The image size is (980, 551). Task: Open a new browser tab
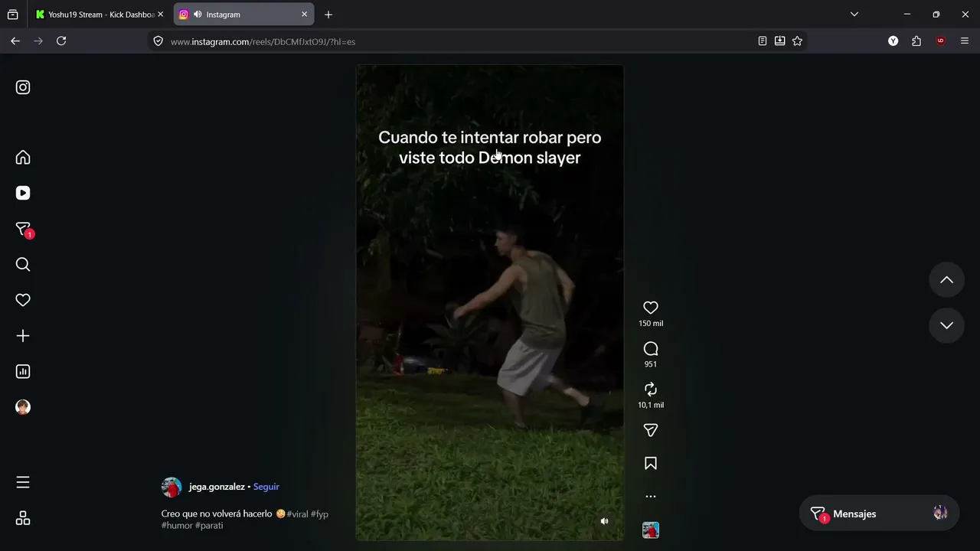(328, 15)
